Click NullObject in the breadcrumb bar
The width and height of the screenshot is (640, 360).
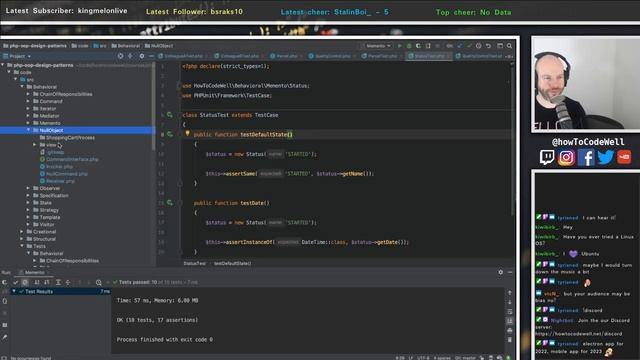click(159, 46)
